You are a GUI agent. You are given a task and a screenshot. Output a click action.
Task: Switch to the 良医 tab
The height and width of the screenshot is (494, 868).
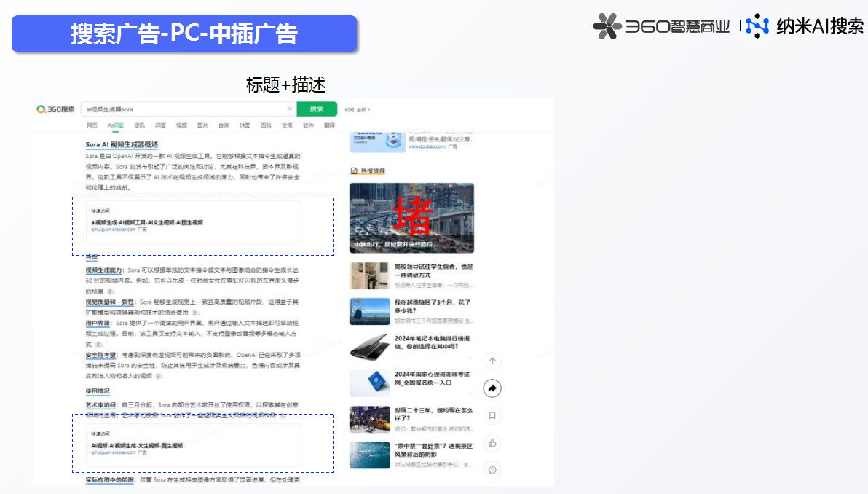coord(224,126)
